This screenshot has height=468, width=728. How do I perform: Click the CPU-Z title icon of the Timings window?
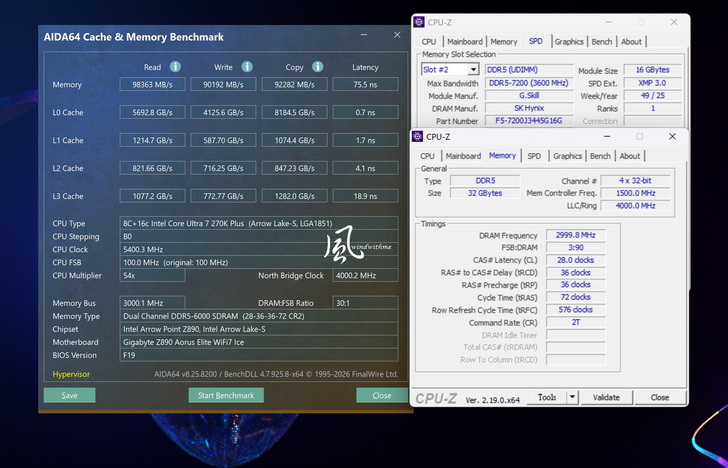[420, 136]
